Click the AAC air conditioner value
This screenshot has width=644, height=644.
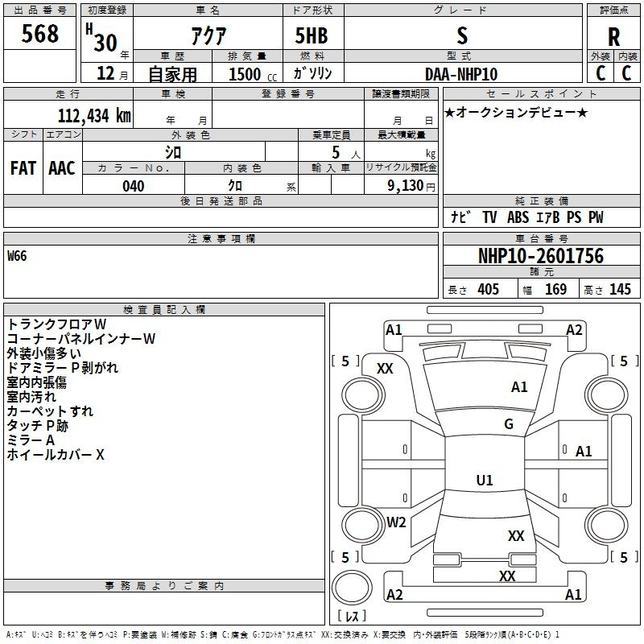(62, 167)
